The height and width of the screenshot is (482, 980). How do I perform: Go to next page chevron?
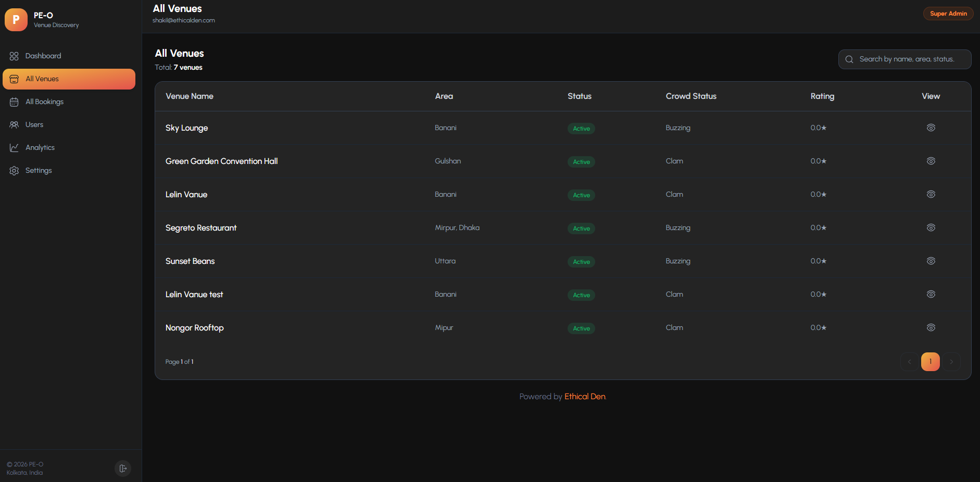coord(951,362)
